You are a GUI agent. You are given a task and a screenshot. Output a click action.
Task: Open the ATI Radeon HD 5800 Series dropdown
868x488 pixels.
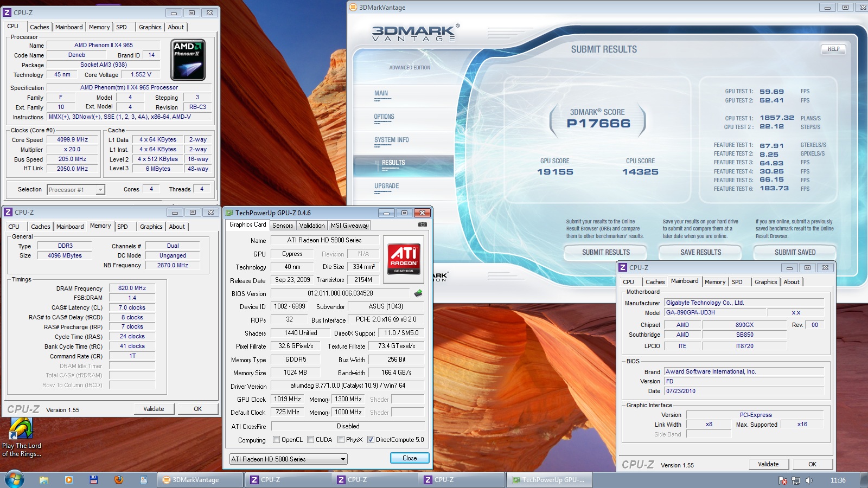(343, 459)
